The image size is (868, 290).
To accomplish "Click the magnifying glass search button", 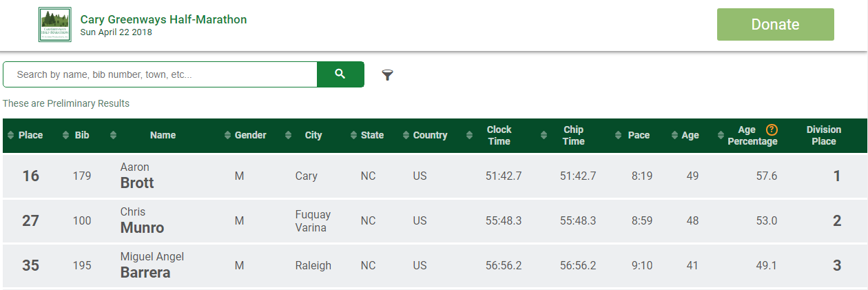I will click(340, 74).
